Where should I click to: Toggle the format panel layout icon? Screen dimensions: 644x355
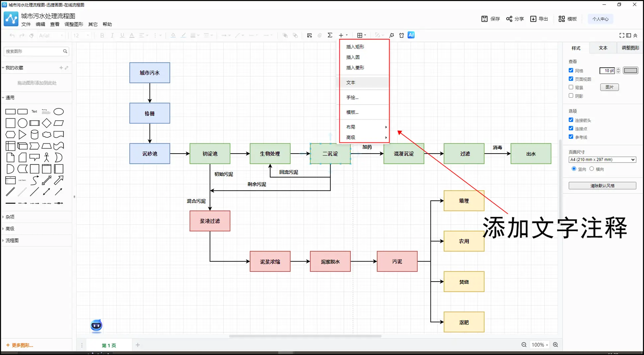(x=628, y=35)
